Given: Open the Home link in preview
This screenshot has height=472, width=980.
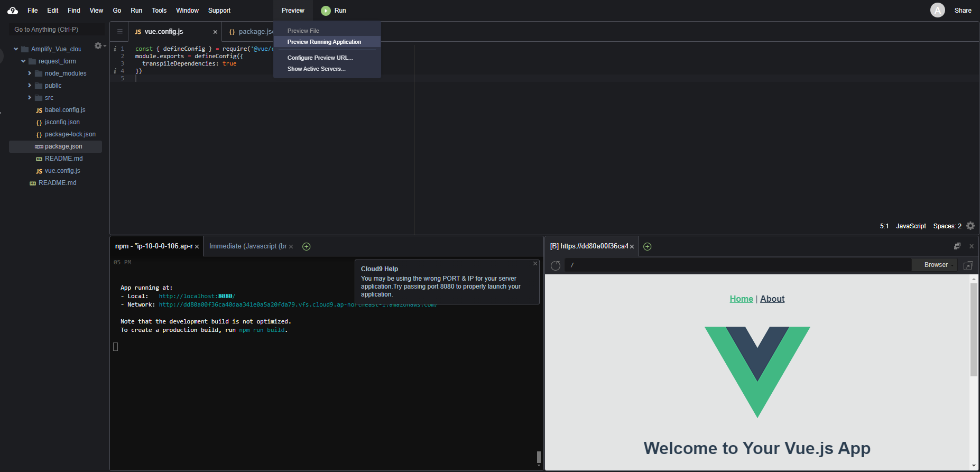Looking at the screenshot, I should [741, 299].
